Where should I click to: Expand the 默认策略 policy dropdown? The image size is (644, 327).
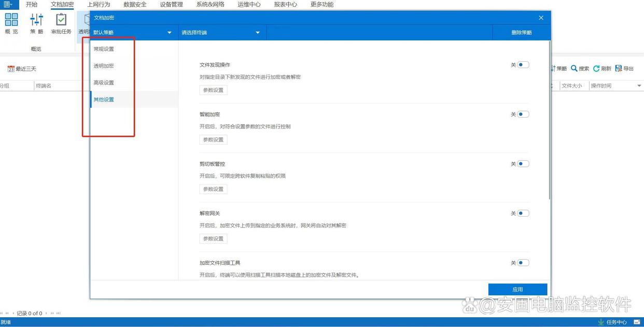(x=169, y=33)
